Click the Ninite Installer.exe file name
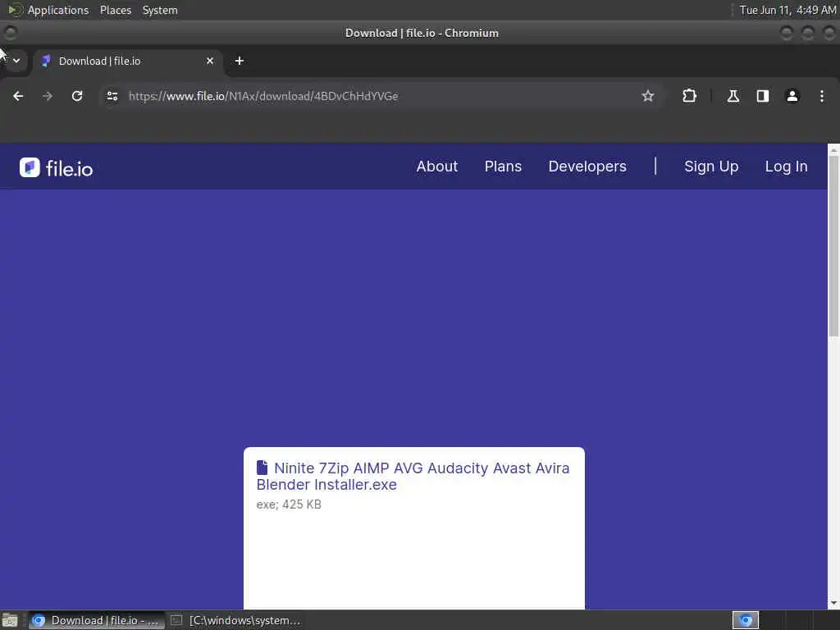The width and height of the screenshot is (840, 630). pos(413,477)
